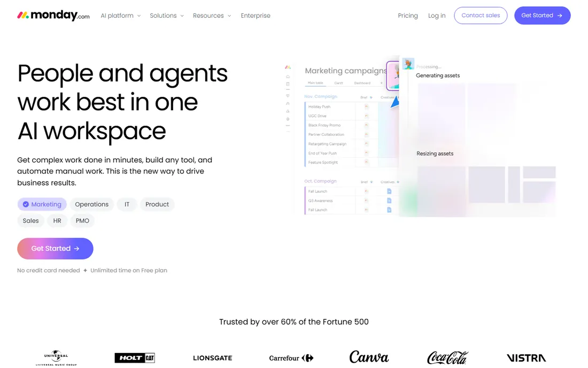The image size is (588, 368).
Task: Click the 'Oct. Campaign' group heading
Action: tap(320, 181)
